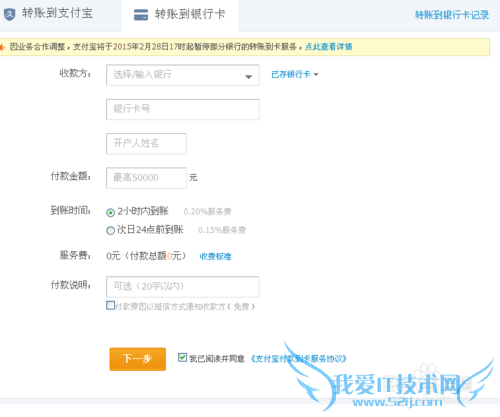Click 0元（付款总额0元）fee text
This screenshot has width=500, height=417.
(146, 256)
